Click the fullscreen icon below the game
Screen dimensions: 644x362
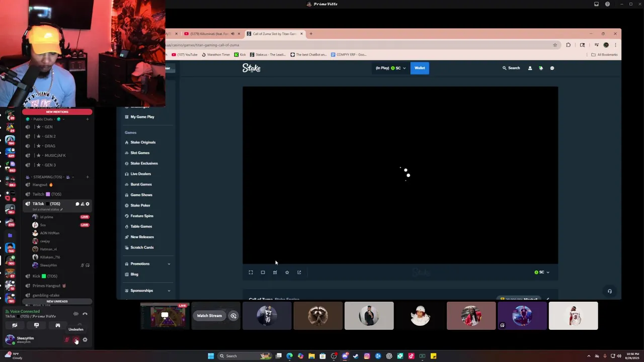coord(251,273)
